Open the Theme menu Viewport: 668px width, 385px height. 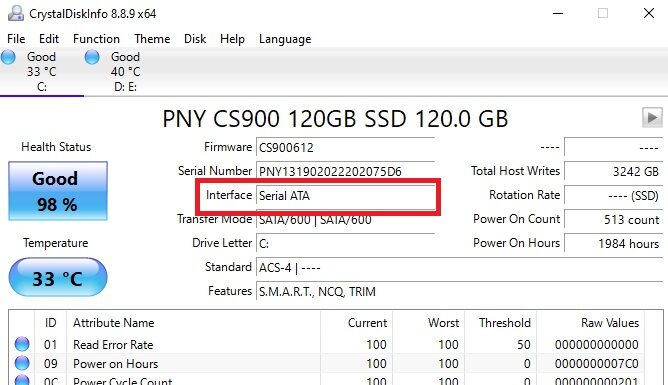152,39
